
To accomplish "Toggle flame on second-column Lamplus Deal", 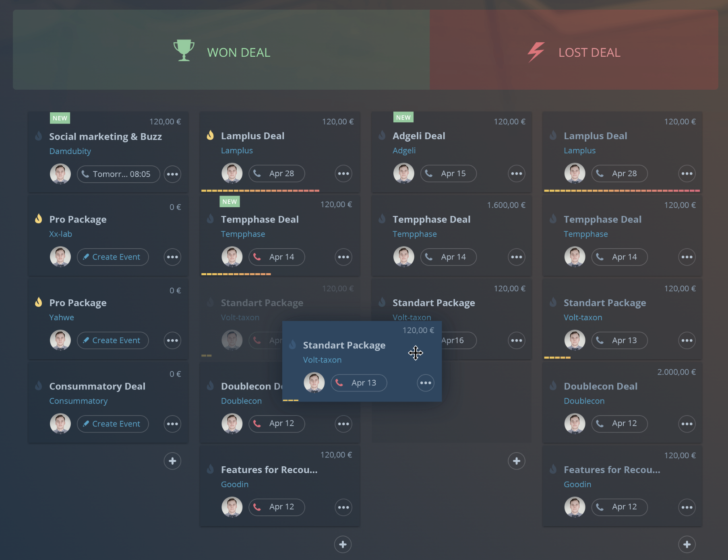I will (x=210, y=135).
